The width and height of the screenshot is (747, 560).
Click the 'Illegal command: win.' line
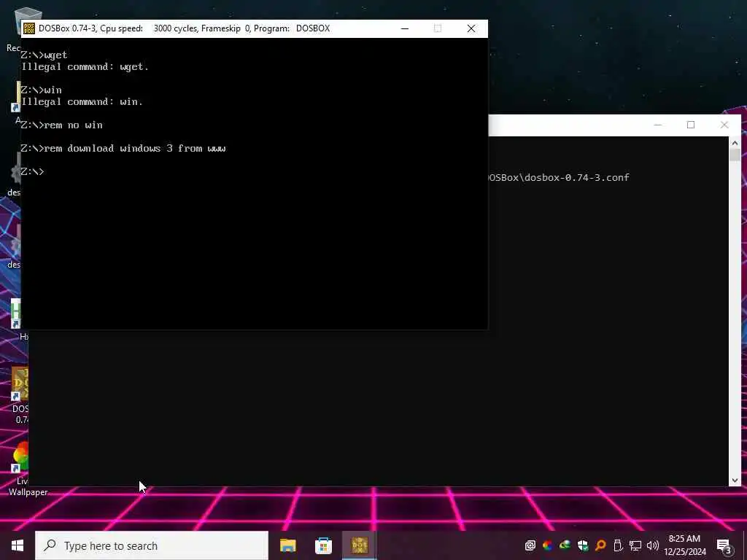click(x=82, y=102)
